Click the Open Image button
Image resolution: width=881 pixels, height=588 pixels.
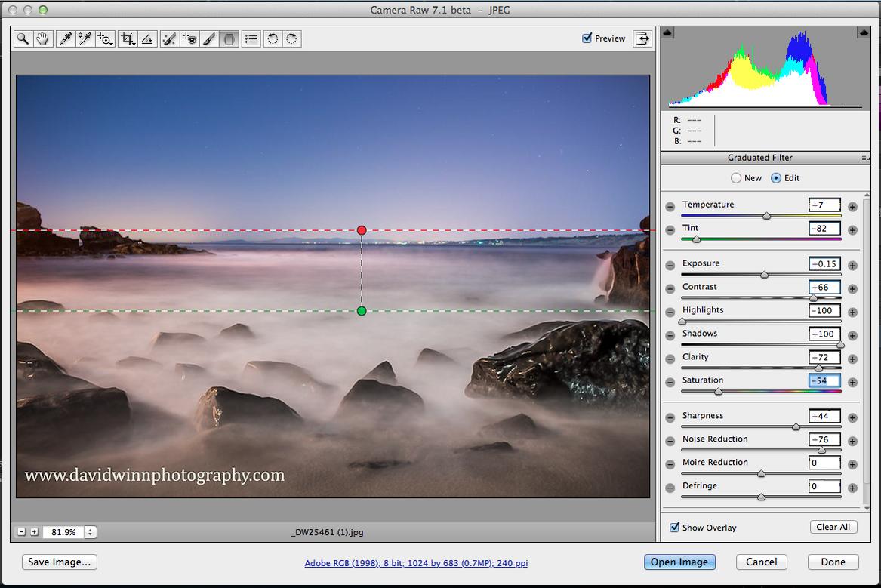coord(679,562)
